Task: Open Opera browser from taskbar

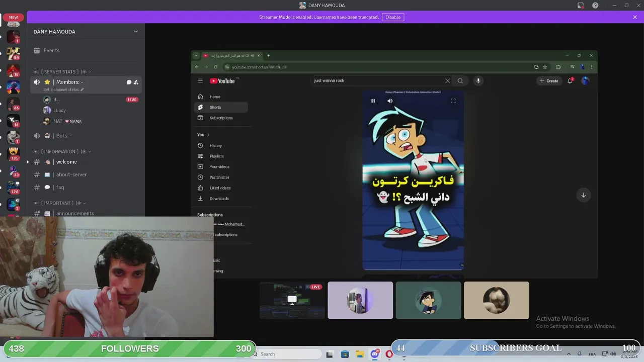Action: pyautogui.click(x=389, y=354)
